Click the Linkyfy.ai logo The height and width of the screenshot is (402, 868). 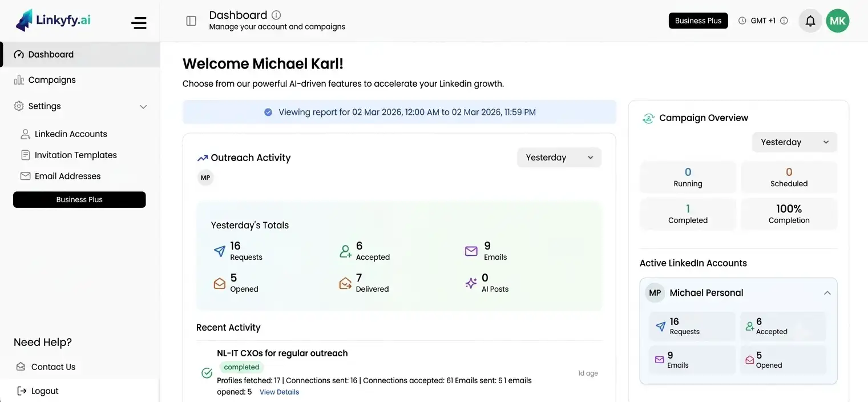(x=53, y=20)
